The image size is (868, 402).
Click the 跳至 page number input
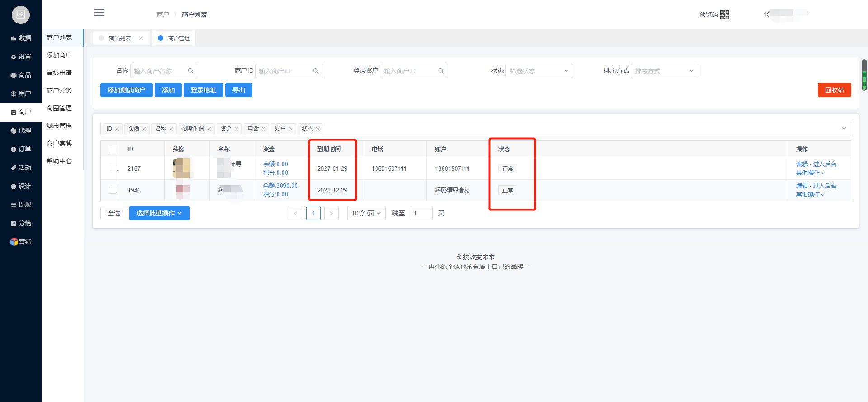[421, 213]
